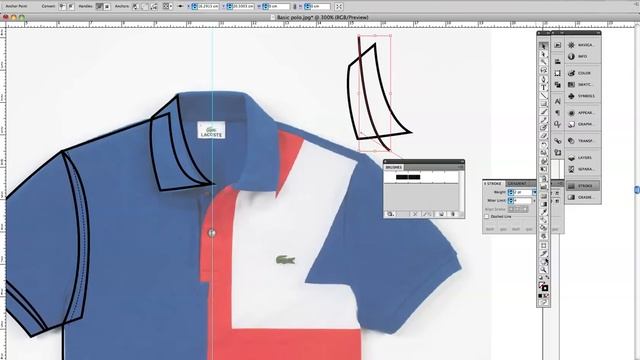Open align anchor points dropdown in control bar
Screen dimensions: 640x360
coord(167,7)
